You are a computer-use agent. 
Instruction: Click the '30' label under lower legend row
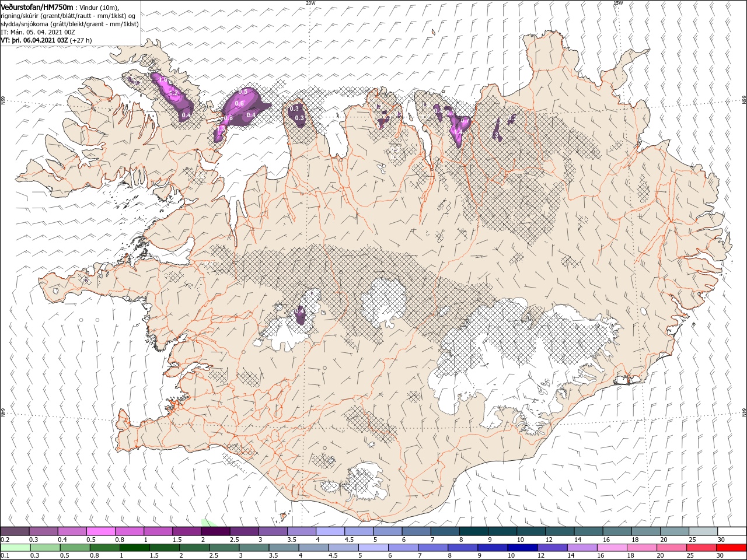(721, 556)
